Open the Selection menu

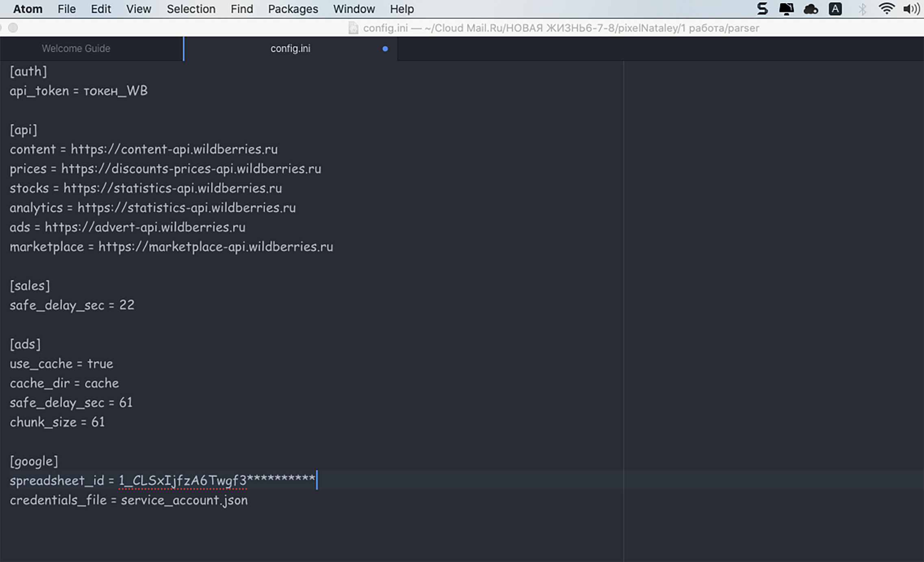pyautogui.click(x=191, y=9)
